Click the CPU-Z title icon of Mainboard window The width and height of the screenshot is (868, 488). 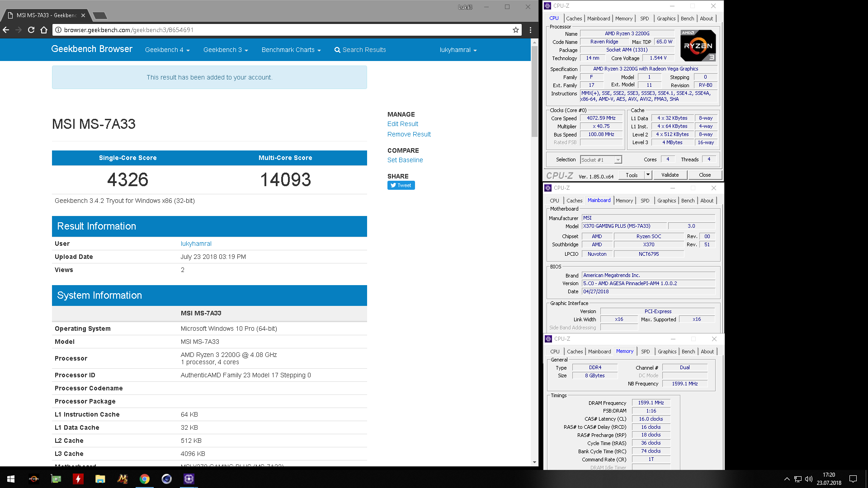tap(548, 188)
